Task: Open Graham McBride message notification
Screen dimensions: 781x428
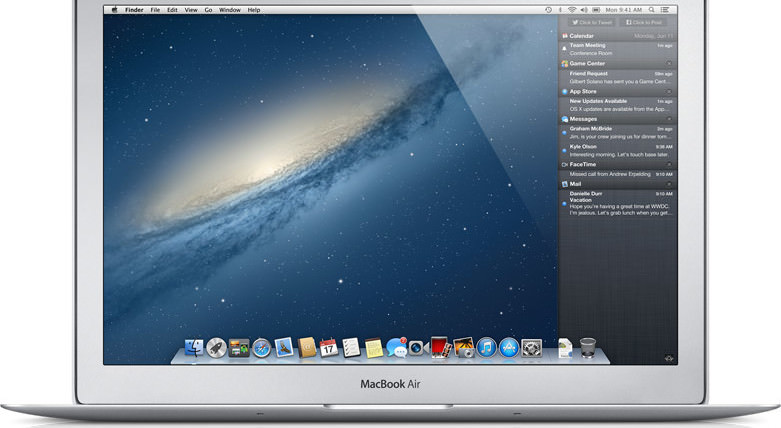Action: [x=618, y=133]
